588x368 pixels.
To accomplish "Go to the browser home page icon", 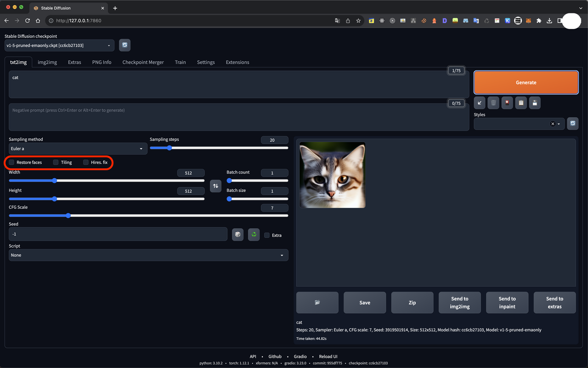I will [x=38, y=21].
